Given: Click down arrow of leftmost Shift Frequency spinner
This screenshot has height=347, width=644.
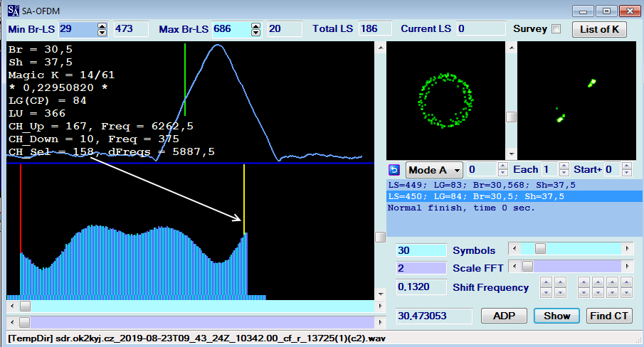Looking at the screenshot, I should [x=546, y=292].
